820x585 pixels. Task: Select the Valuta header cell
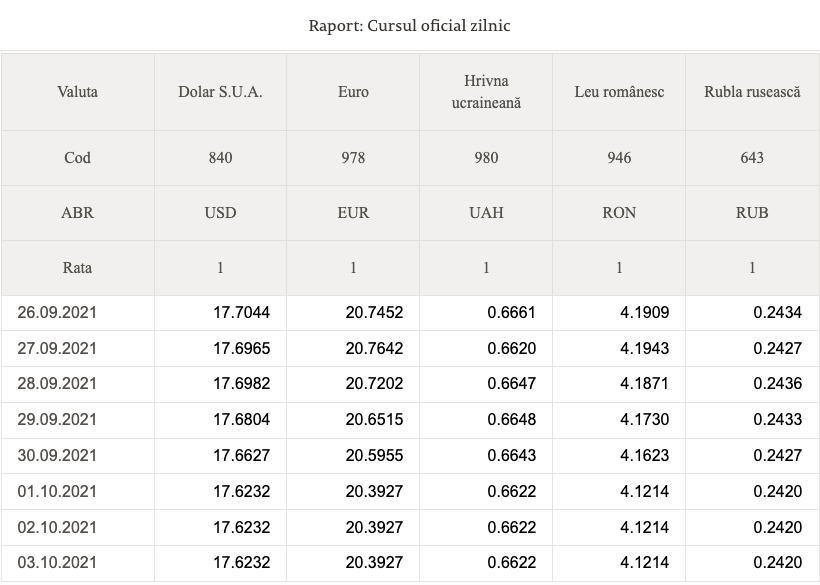77,92
